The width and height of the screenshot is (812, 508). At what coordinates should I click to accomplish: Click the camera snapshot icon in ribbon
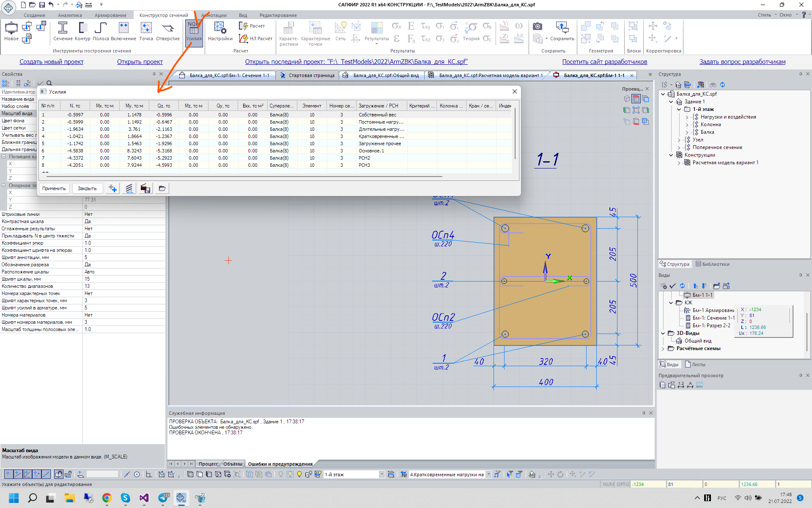[537, 26]
